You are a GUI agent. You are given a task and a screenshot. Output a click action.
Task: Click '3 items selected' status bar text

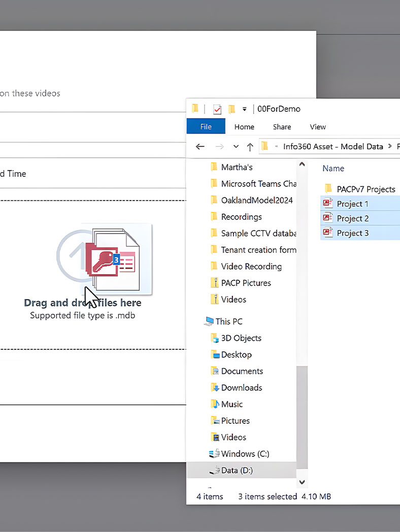pyautogui.click(x=268, y=496)
